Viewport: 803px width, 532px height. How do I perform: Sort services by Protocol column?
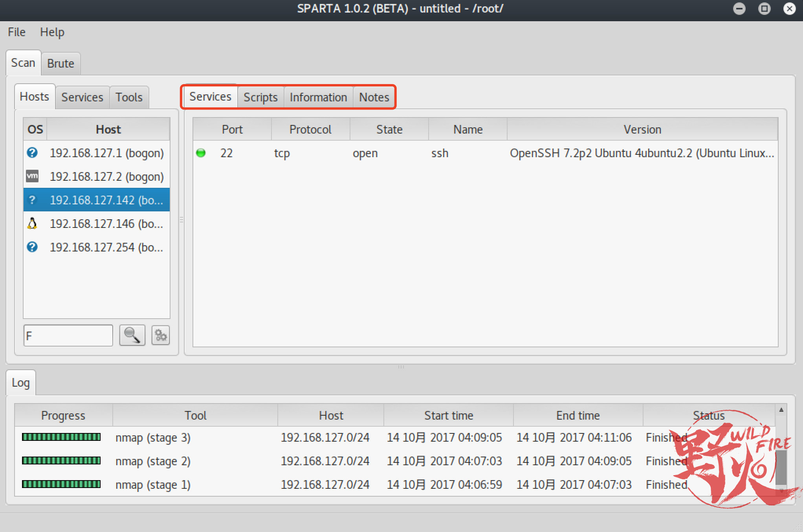tap(310, 129)
